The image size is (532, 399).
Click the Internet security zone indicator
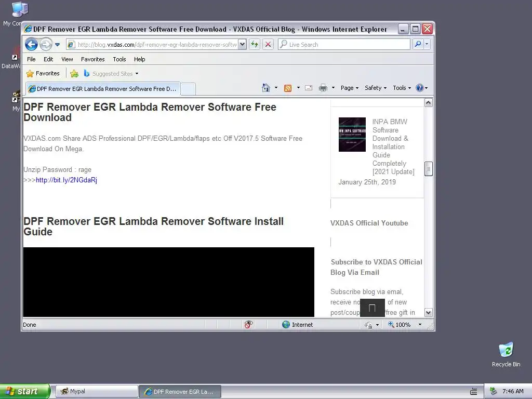click(298, 325)
